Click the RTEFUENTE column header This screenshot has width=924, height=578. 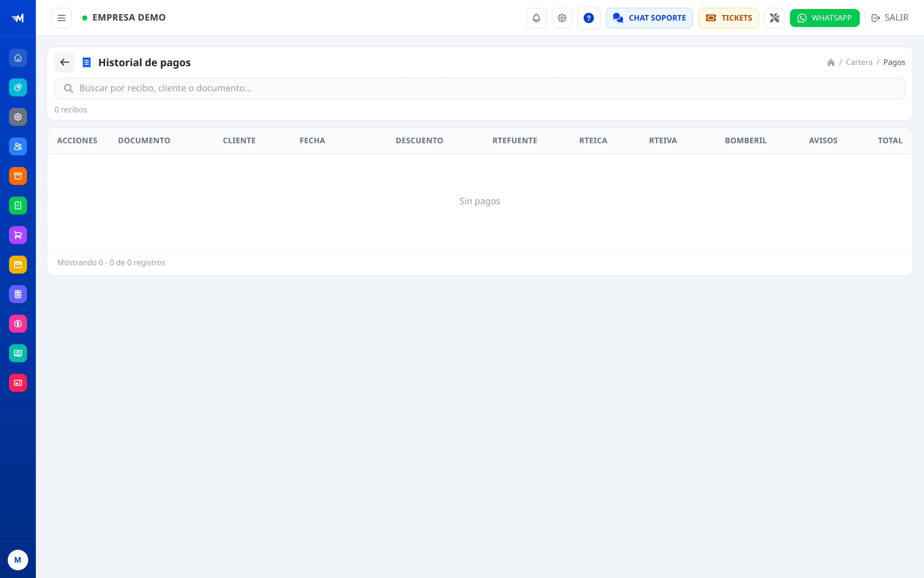pyautogui.click(x=514, y=141)
